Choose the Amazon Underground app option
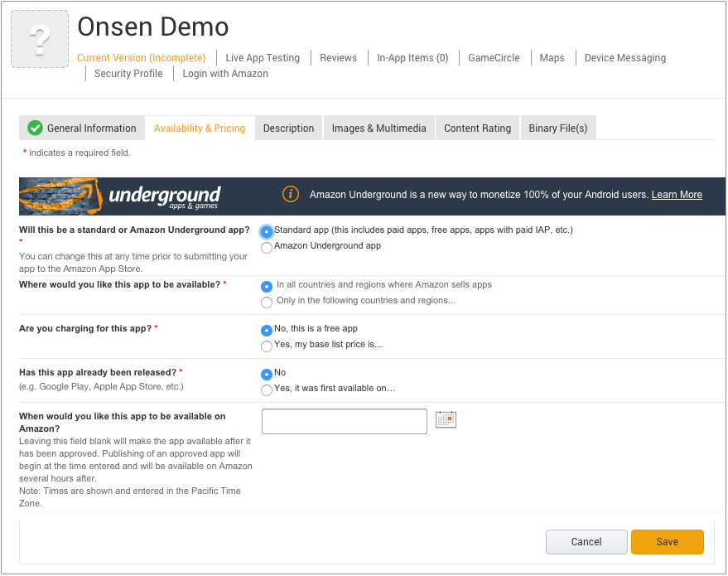 pos(267,248)
